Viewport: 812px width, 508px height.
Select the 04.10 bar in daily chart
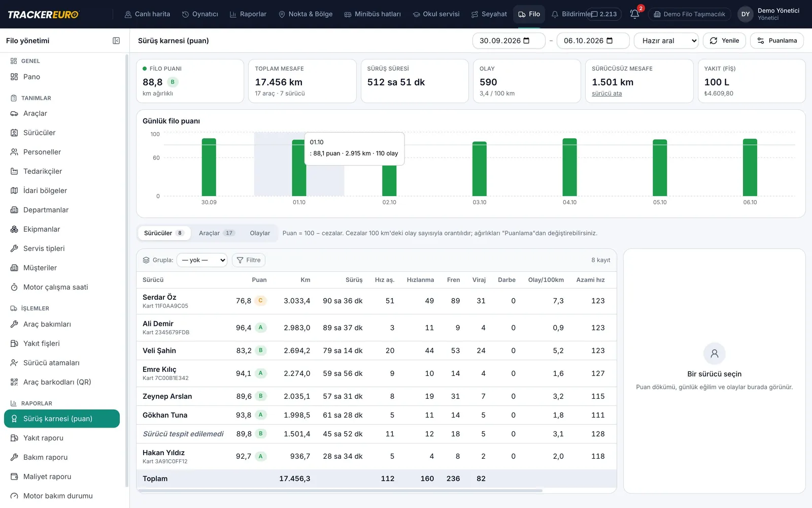(x=569, y=167)
